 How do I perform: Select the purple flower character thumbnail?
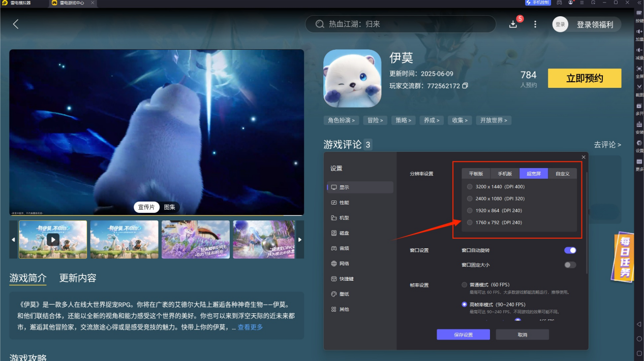click(x=196, y=239)
